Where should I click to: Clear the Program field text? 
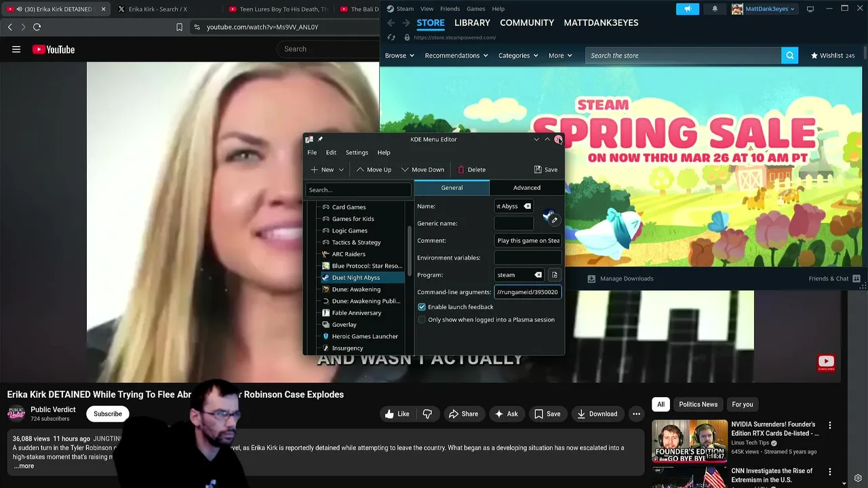pos(538,275)
